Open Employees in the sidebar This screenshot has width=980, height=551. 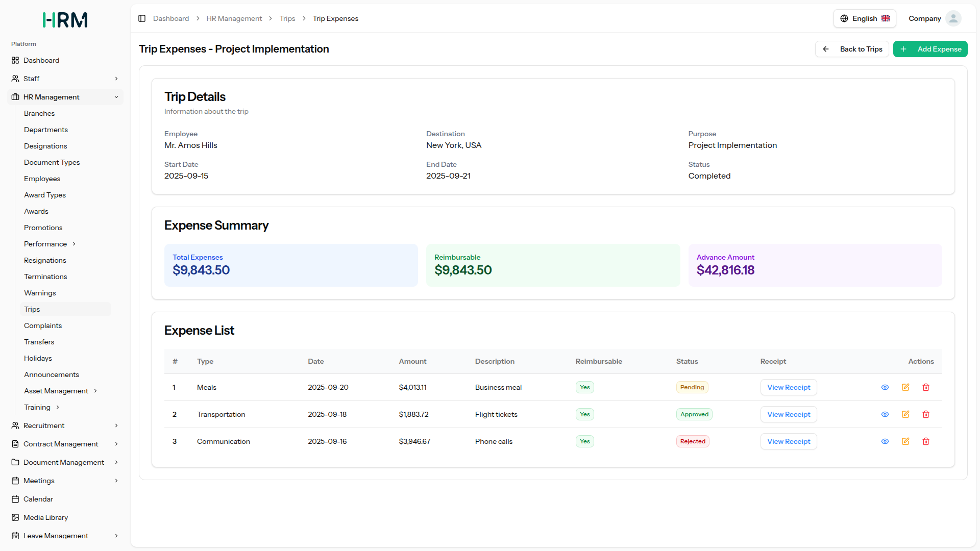42,179
